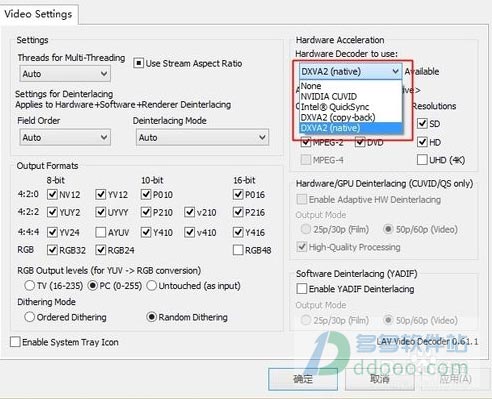Select DXVA2 (native) in the list
Viewport: 492px width, 399px height.
pyautogui.click(x=351, y=128)
